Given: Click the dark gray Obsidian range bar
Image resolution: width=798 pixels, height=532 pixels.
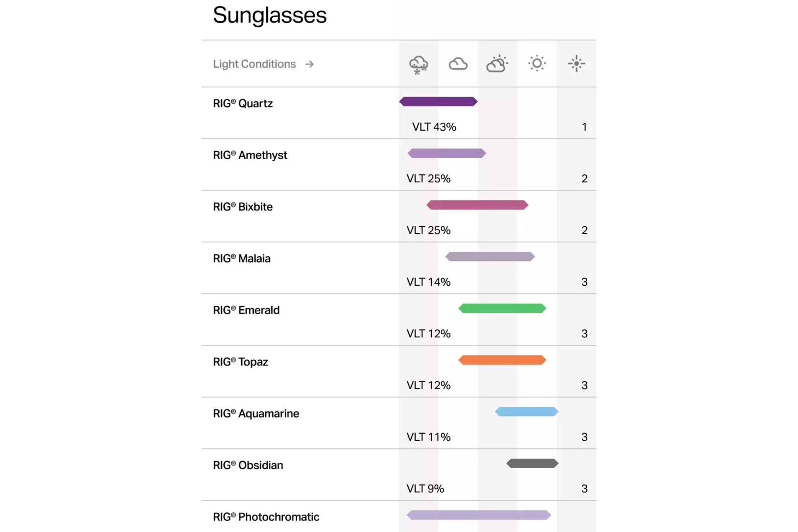Looking at the screenshot, I should pyautogui.click(x=532, y=463).
